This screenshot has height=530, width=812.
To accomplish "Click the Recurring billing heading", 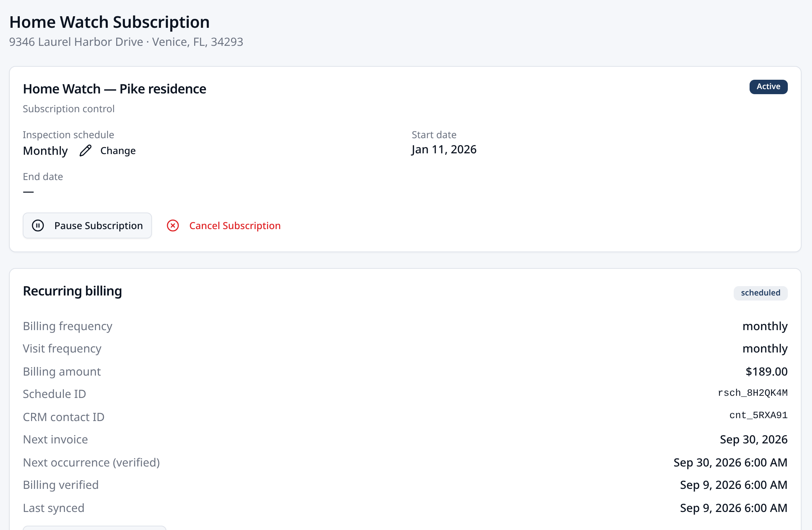I will pyautogui.click(x=72, y=291).
